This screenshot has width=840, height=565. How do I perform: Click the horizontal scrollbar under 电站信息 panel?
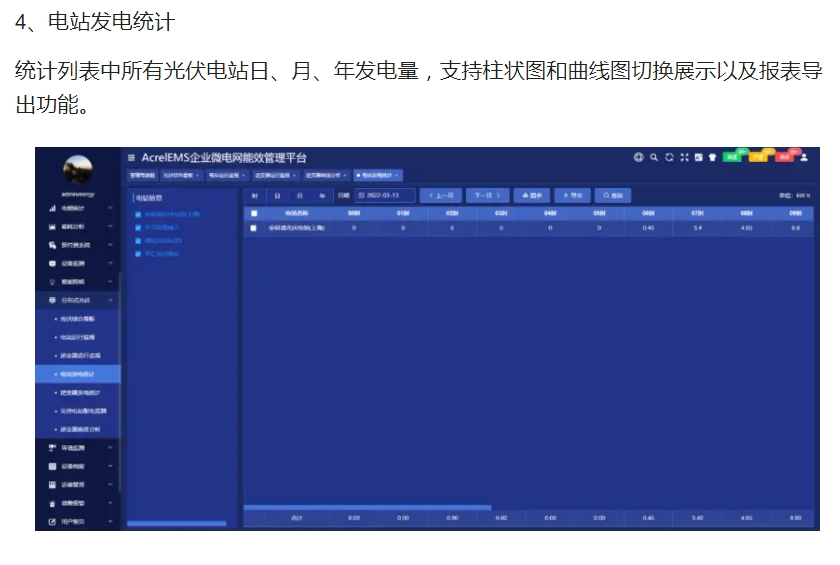point(177,523)
